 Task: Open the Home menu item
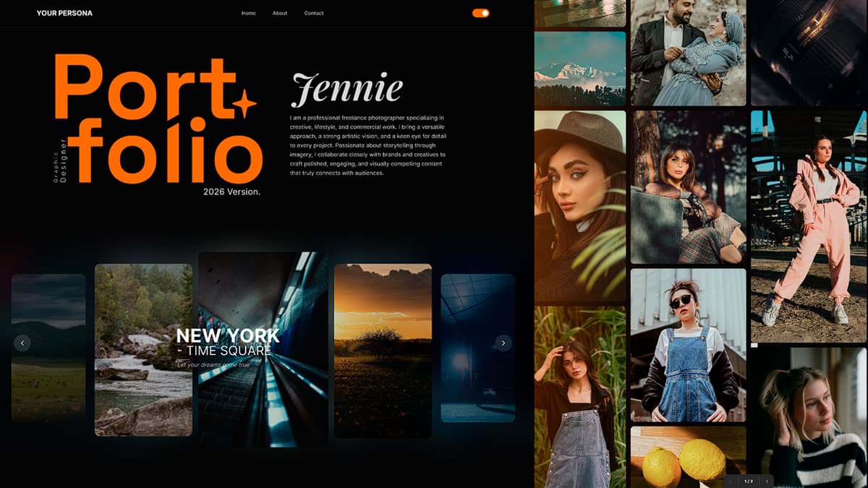[248, 13]
